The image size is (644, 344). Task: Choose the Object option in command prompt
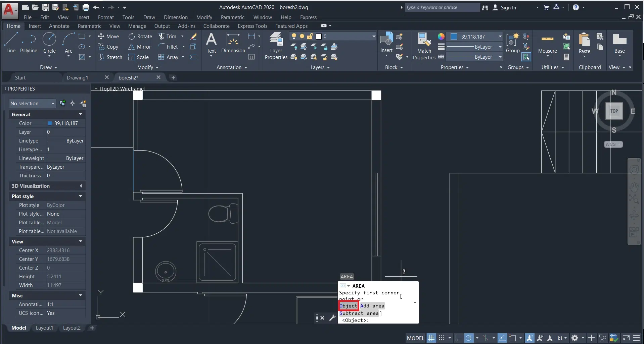348,306
